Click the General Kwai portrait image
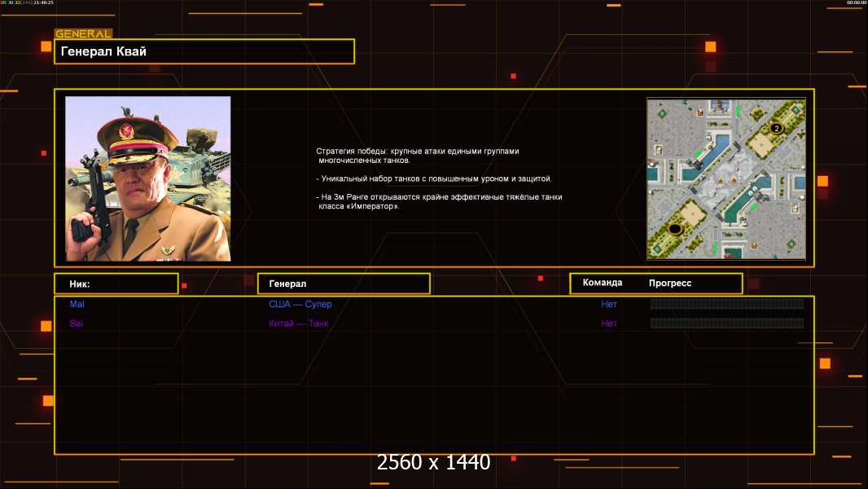Screen dimensions: 868x489 pyautogui.click(x=148, y=178)
